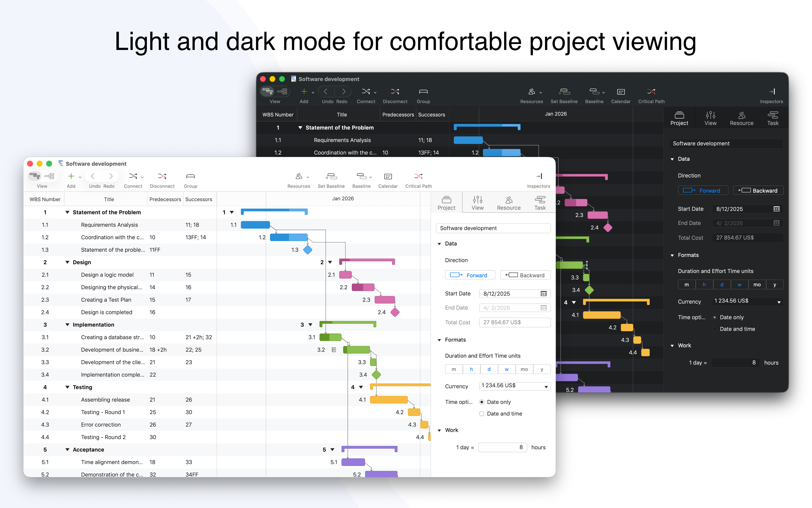Viewport: 812px width, 508px height.
Task: Click Add icon in light window toolbar
Action: click(x=71, y=176)
